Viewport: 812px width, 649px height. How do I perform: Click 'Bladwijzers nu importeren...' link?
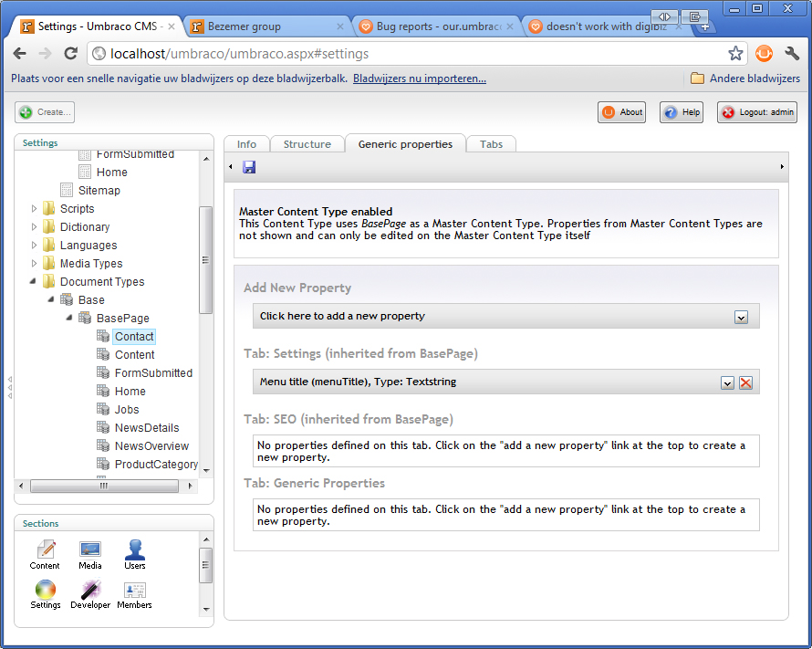420,79
